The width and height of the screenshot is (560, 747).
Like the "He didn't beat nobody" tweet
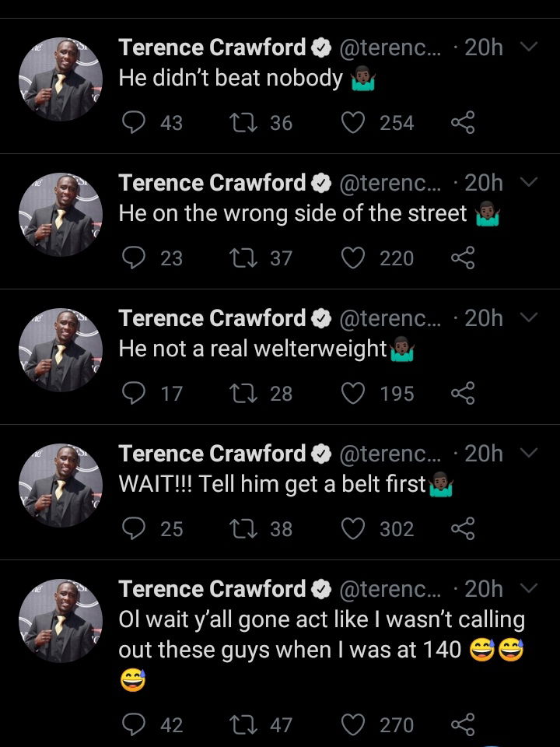354,122
